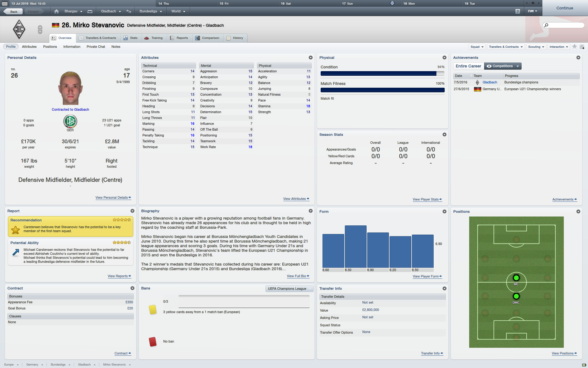Click the add note icon beside the star
This screenshot has height=368, width=588.
click(x=582, y=47)
